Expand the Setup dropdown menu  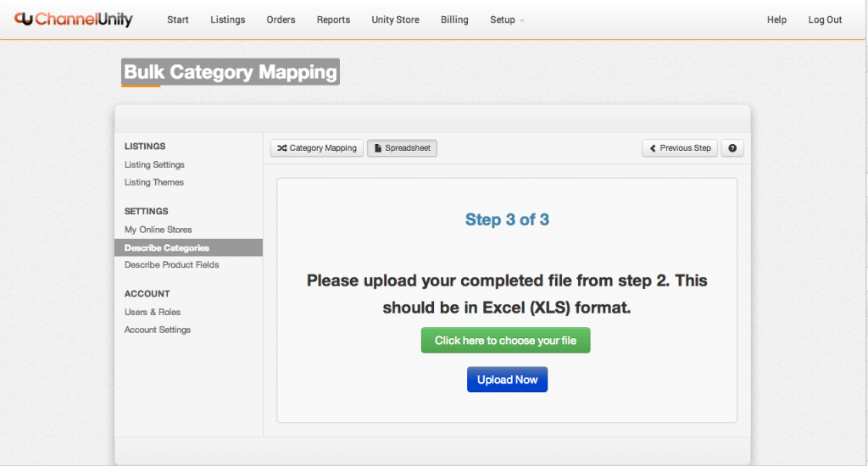507,19
